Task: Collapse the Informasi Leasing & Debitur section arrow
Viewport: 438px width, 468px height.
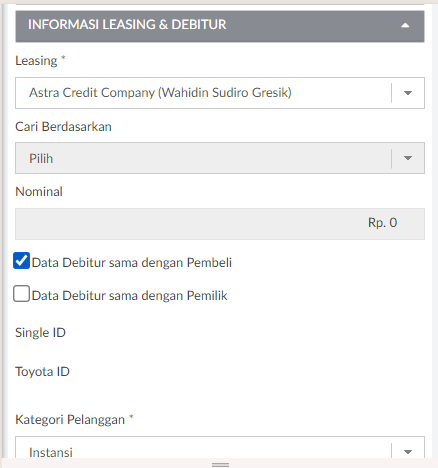Action: click(x=405, y=25)
